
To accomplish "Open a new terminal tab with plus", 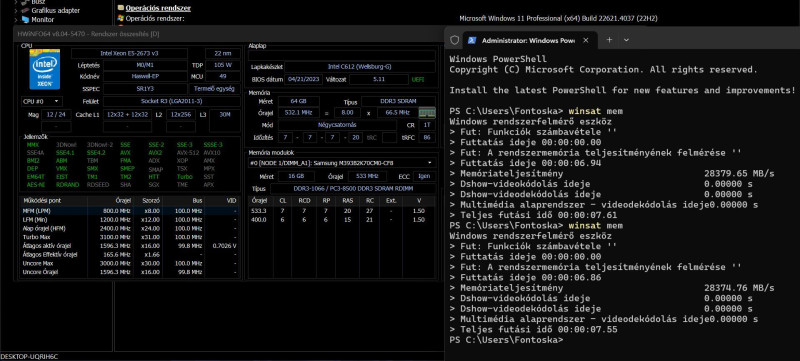I will coord(610,40).
